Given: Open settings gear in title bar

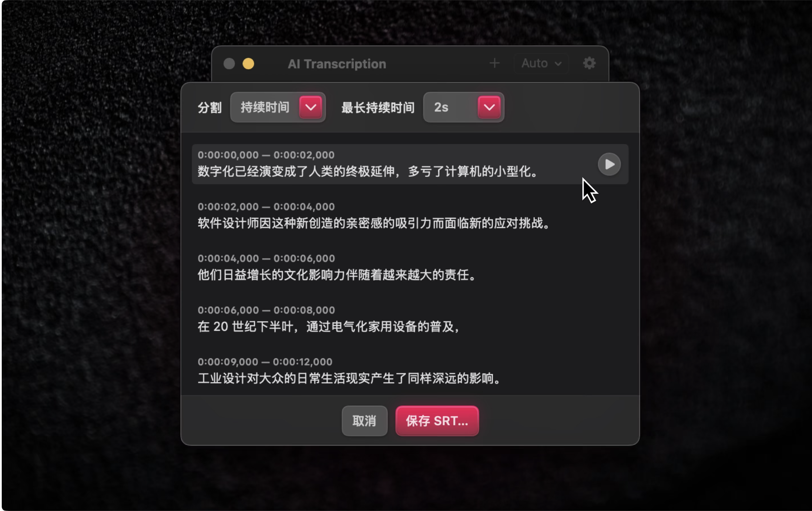Looking at the screenshot, I should 589,64.
